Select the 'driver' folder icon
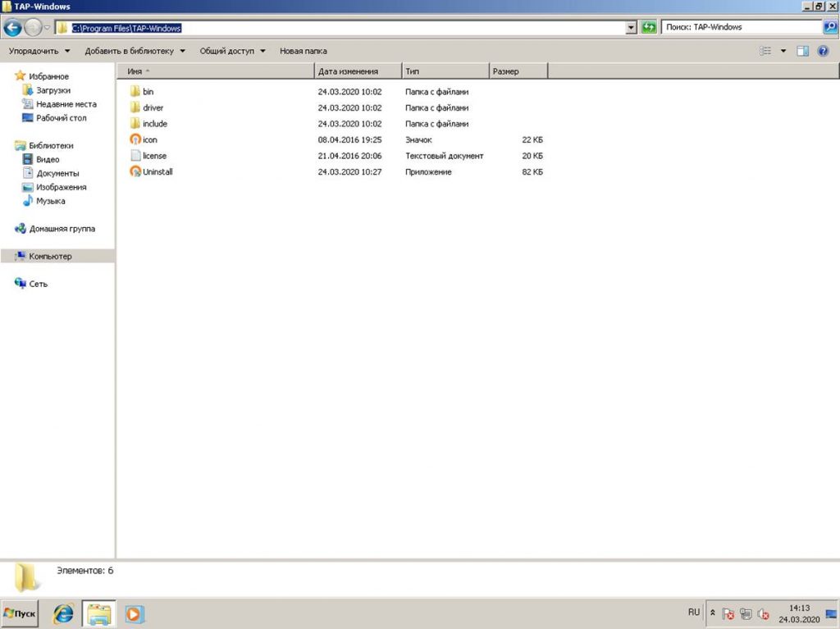 pyautogui.click(x=135, y=107)
